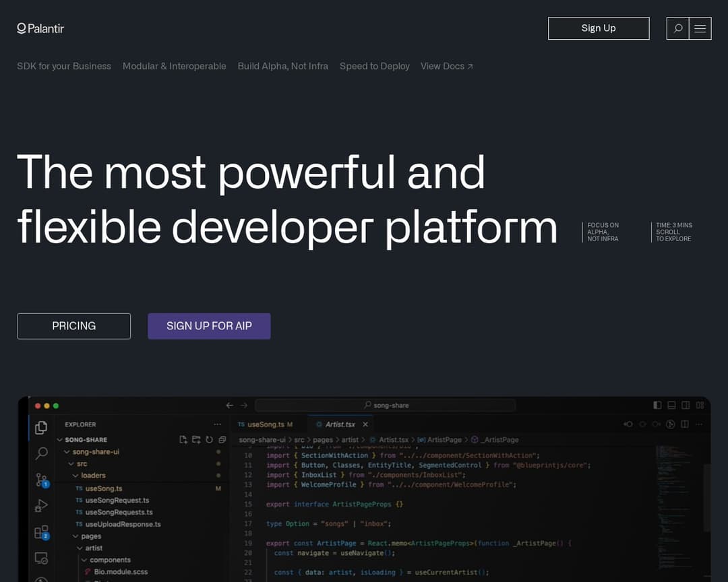728x582 pixels.
Task: Refresh the SONG-SHARE explorer tree
Action: point(208,439)
